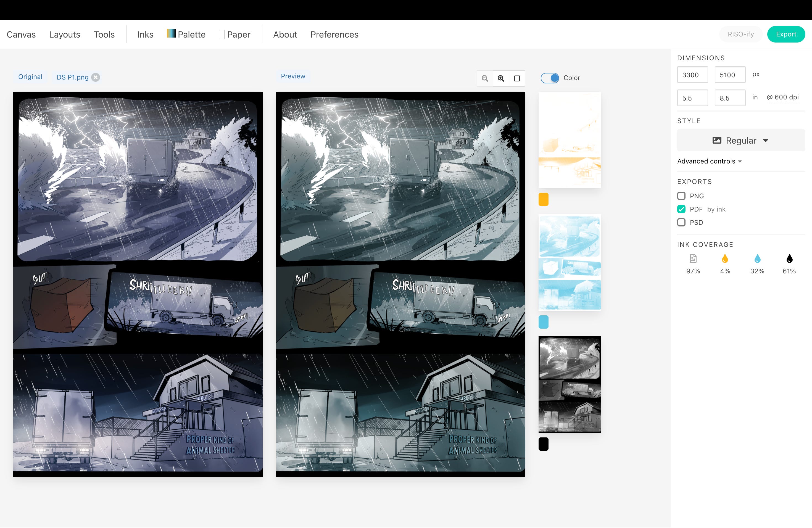
Task: Click the Paper sheet icon
Action: point(222,35)
